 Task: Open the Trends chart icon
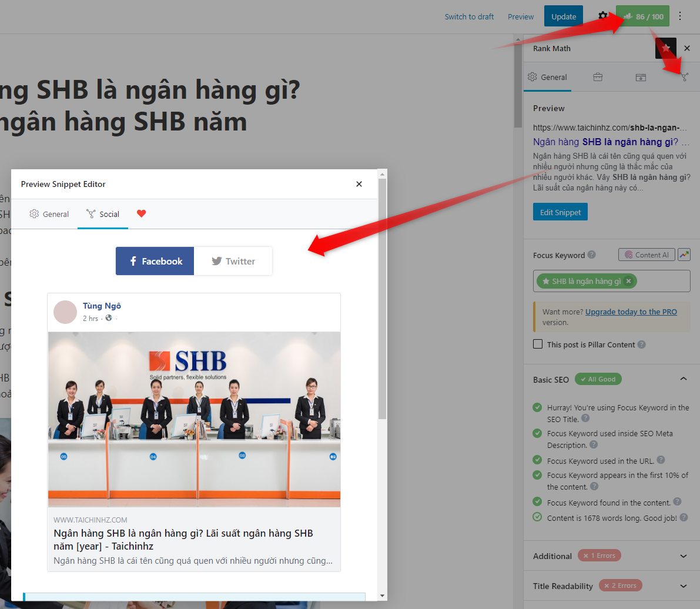684,255
